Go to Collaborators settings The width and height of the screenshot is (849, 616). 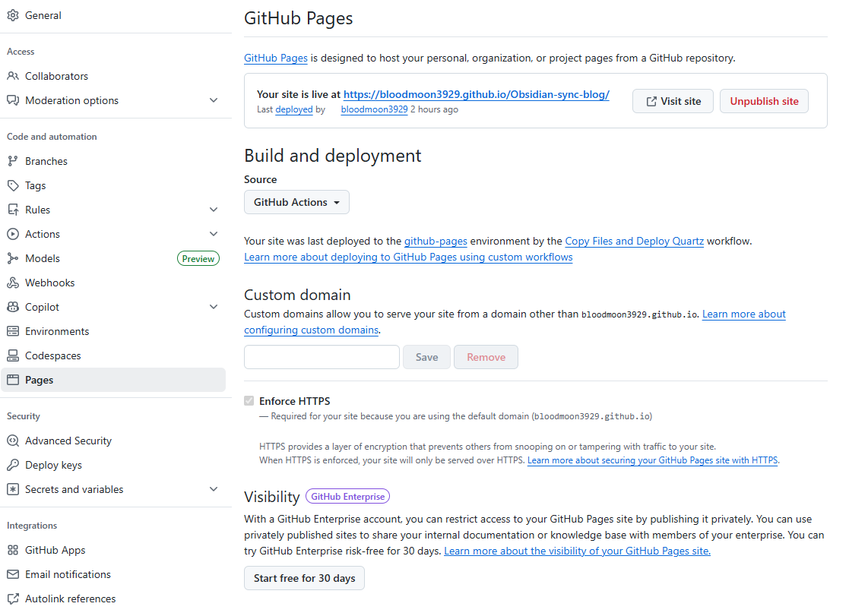pyautogui.click(x=113, y=76)
